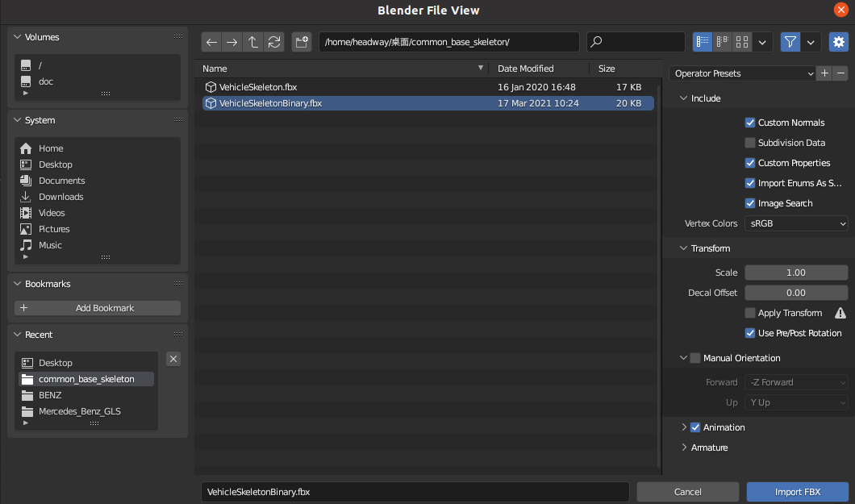Collapse the Recent panel
The image size is (855, 504).
[x=18, y=335]
